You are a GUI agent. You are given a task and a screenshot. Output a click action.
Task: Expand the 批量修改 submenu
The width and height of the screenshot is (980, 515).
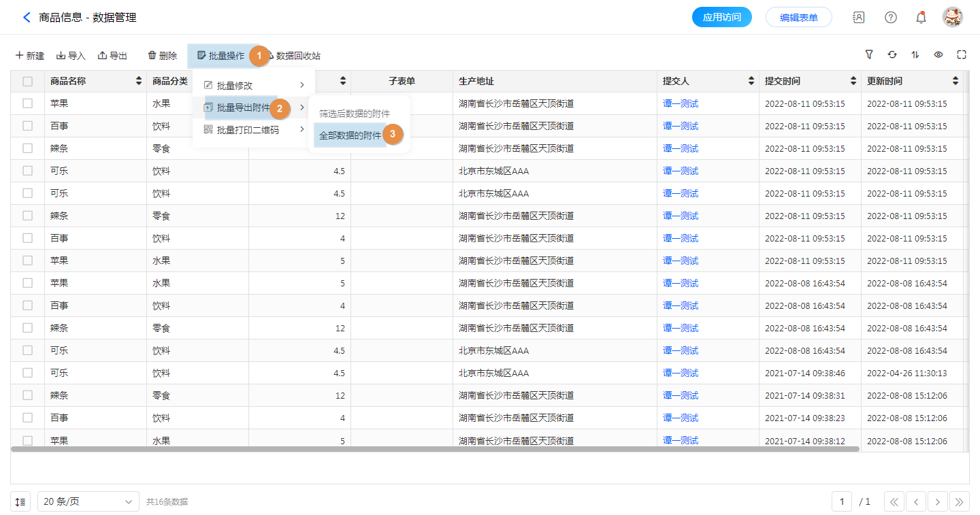point(253,86)
